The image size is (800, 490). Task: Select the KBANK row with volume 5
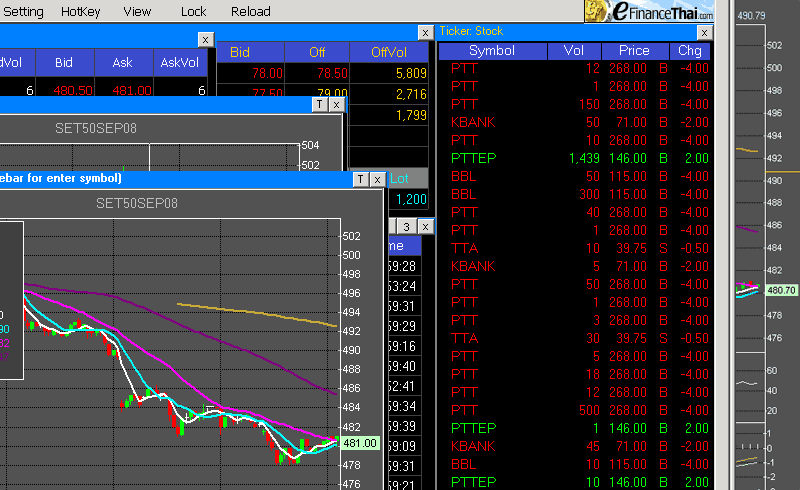[x=574, y=266]
